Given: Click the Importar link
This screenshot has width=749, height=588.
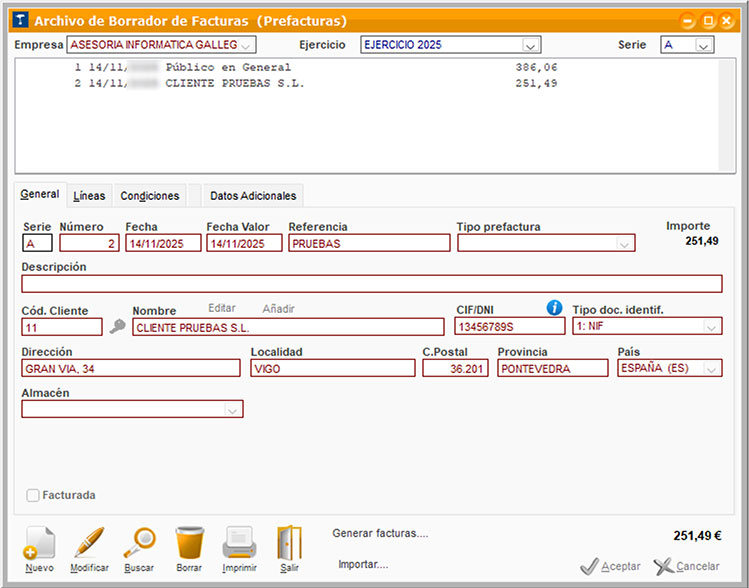Looking at the screenshot, I should [x=363, y=565].
